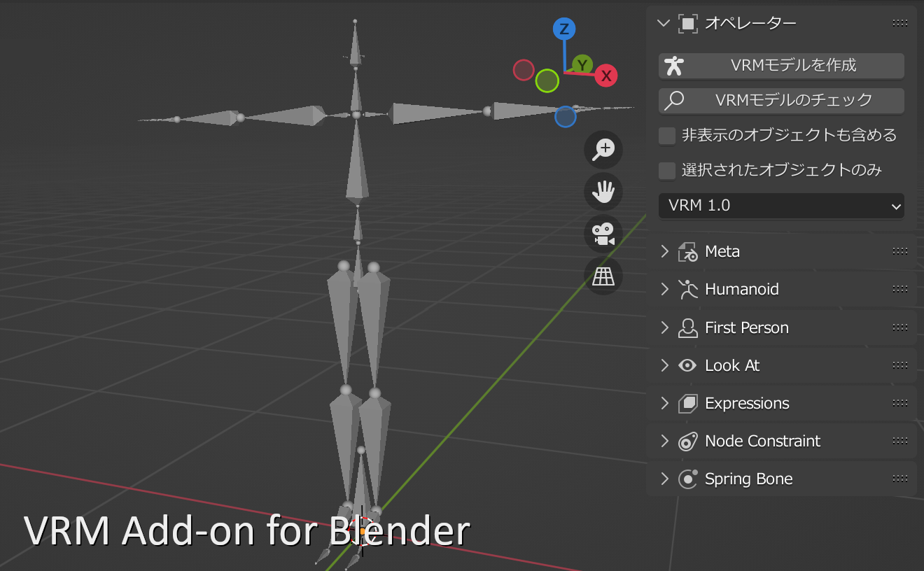
Task: Click the drag grip of First Person panel
Action: 900,327
